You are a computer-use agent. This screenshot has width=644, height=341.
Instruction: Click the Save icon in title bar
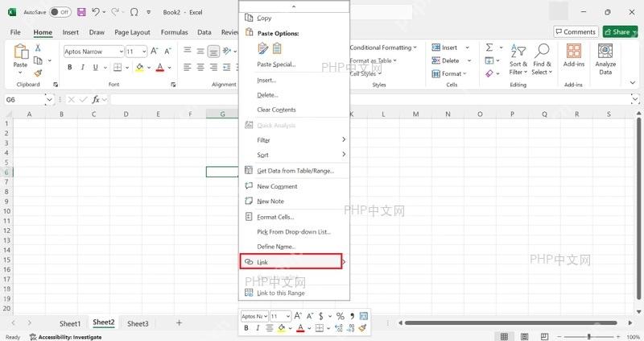point(82,12)
